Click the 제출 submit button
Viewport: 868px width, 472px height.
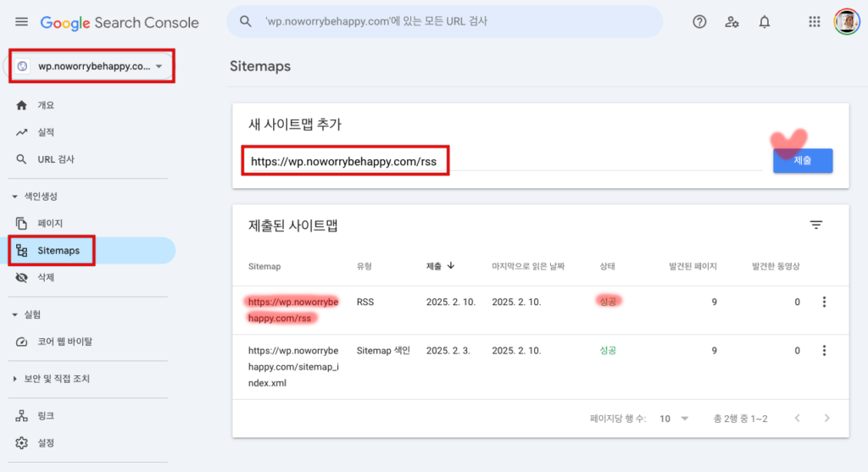[x=803, y=160]
